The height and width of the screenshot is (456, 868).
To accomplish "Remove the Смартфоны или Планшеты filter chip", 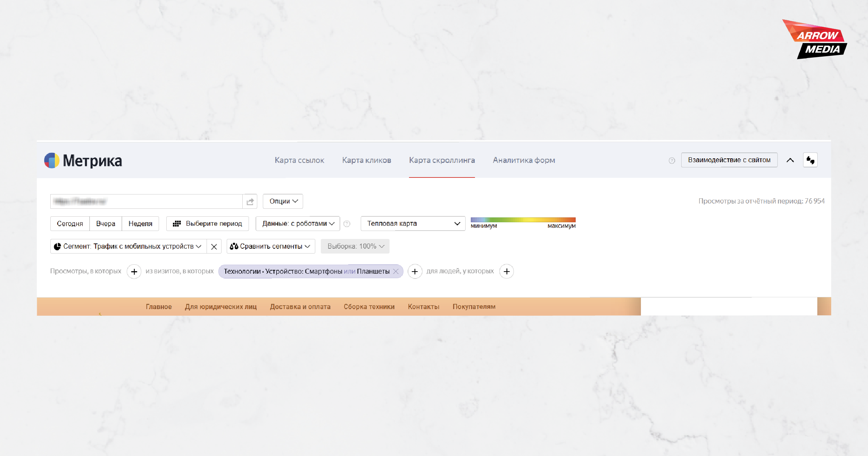I will (395, 272).
